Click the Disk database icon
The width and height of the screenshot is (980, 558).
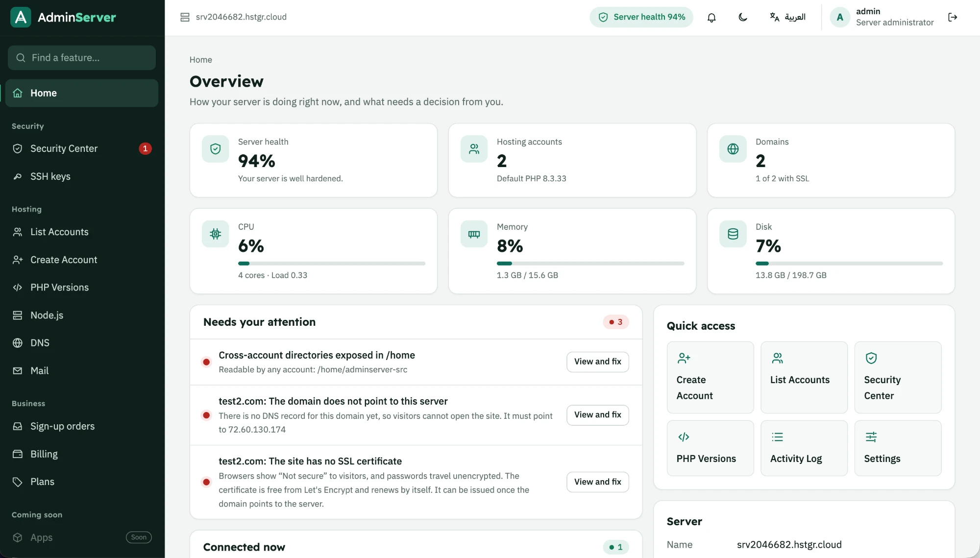point(733,234)
